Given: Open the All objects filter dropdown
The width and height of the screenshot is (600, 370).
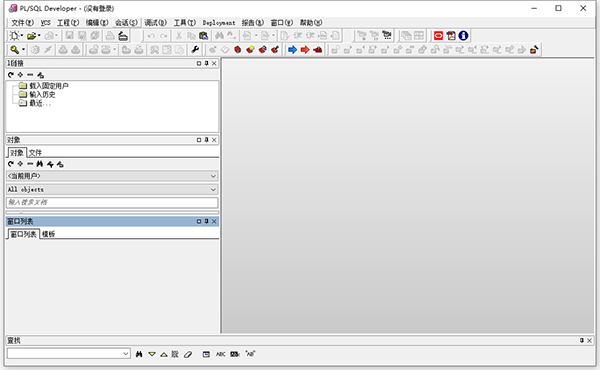Looking at the screenshot, I should 112,189.
